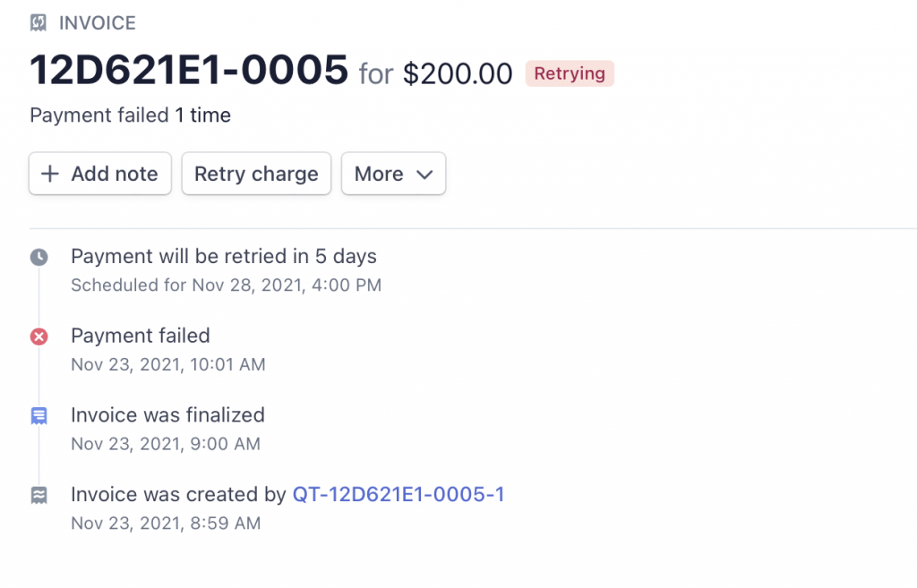The height and width of the screenshot is (588, 917).
Task: Open quote link QT-12D621E1-0005-1
Action: click(399, 494)
